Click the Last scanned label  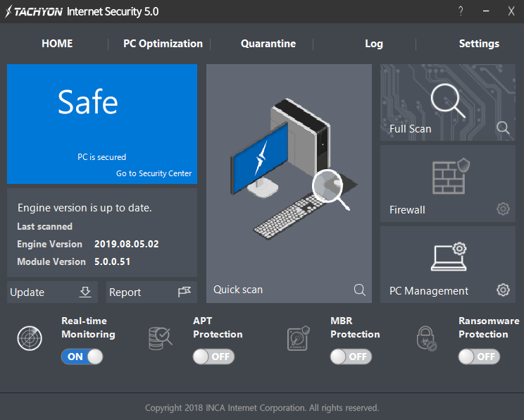pyautogui.click(x=45, y=226)
